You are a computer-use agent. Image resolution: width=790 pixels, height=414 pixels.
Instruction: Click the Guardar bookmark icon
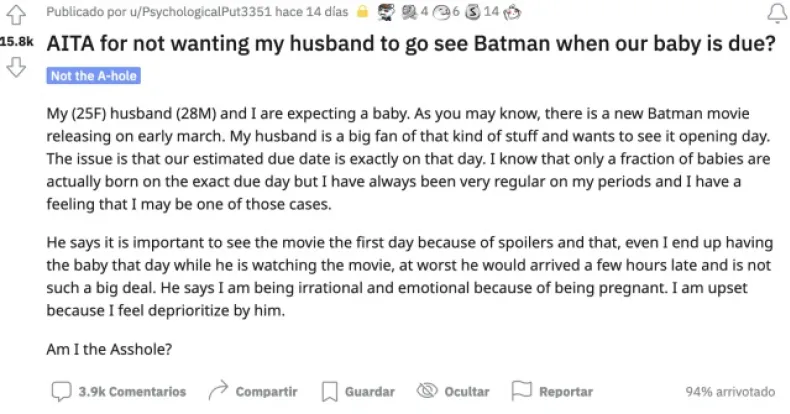[x=329, y=391]
